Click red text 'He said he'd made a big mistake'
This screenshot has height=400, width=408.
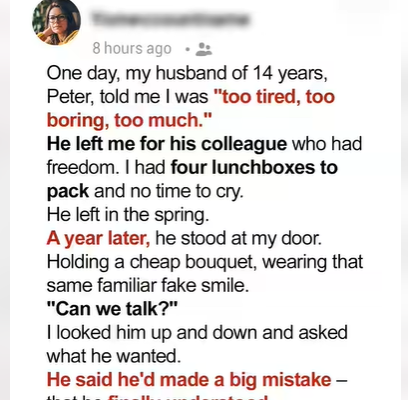pyautogui.click(x=189, y=380)
